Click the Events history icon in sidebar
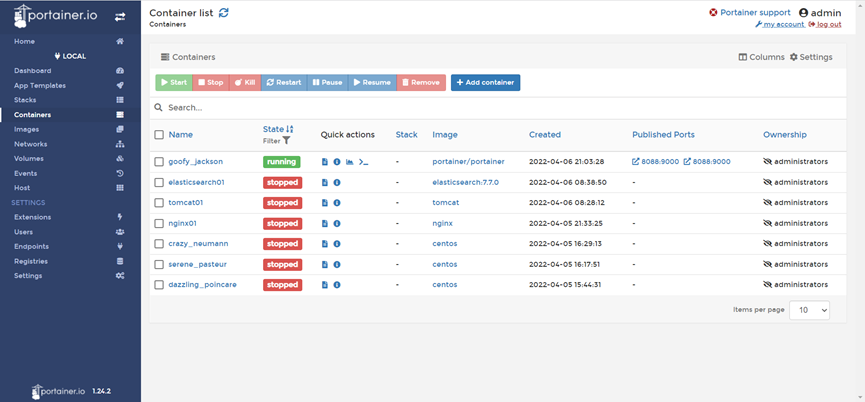Viewport: 865px width, 402px height. (x=120, y=173)
